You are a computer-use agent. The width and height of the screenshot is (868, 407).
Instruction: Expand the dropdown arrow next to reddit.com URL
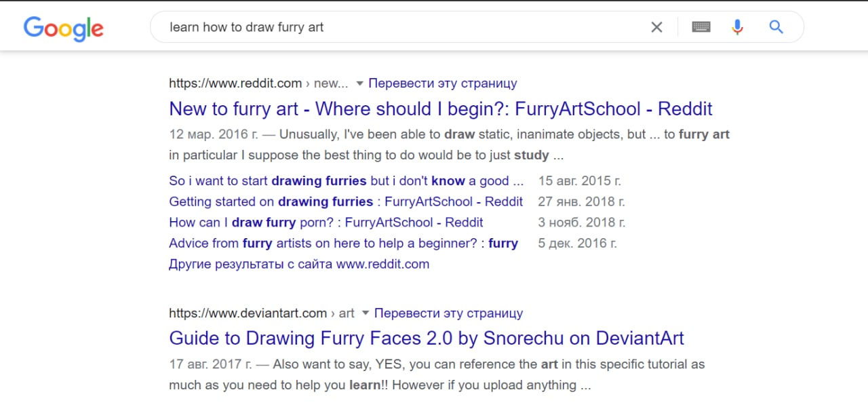[x=359, y=83]
